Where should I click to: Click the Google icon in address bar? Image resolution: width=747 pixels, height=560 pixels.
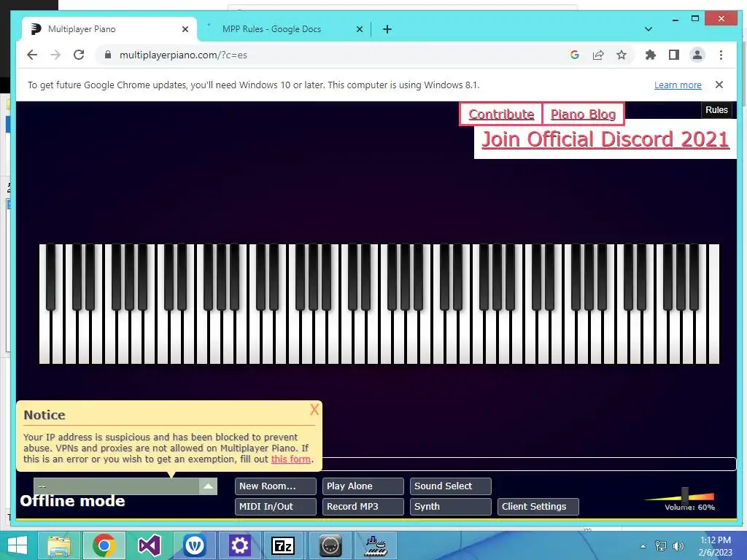(x=575, y=55)
